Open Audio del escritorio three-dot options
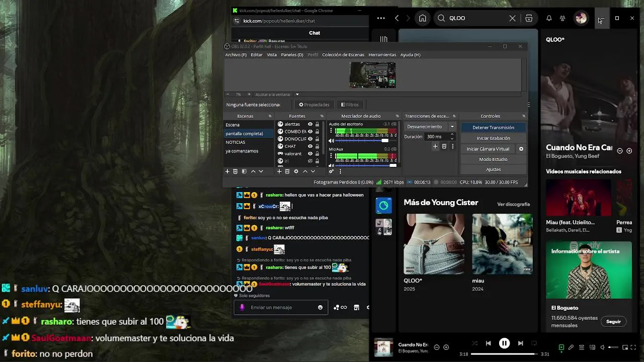This screenshot has height=362, width=644. pos(331,131)
